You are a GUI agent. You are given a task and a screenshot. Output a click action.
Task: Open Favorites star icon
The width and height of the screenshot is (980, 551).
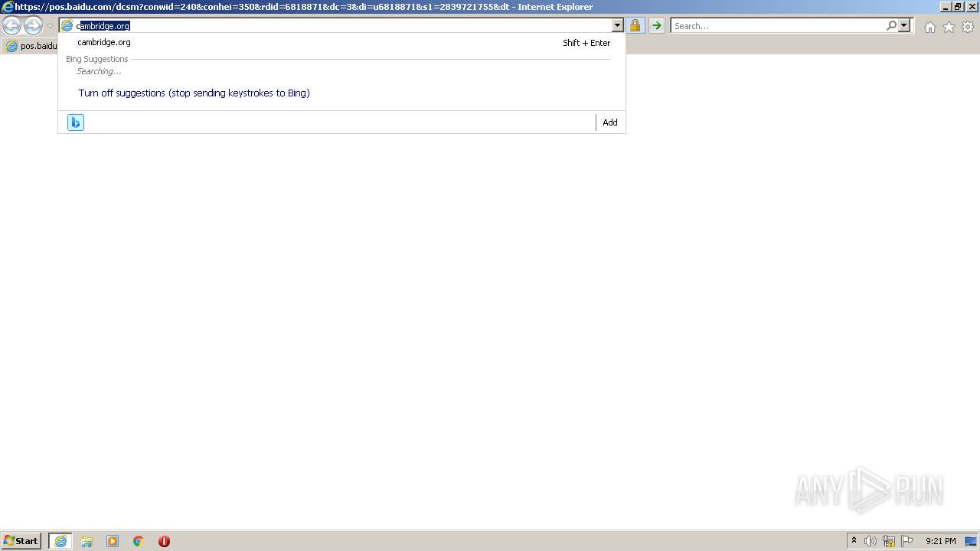[x=949, y=27]
